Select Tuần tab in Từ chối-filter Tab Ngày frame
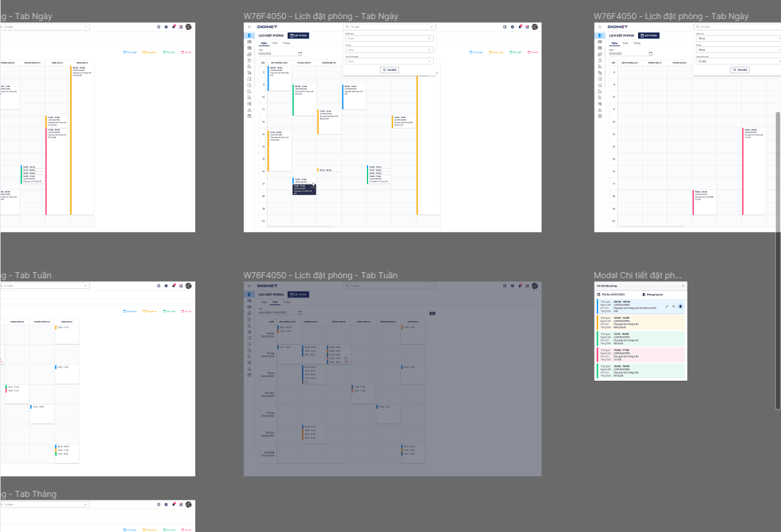This screenshot has width=781, height=532. point(626,43)
